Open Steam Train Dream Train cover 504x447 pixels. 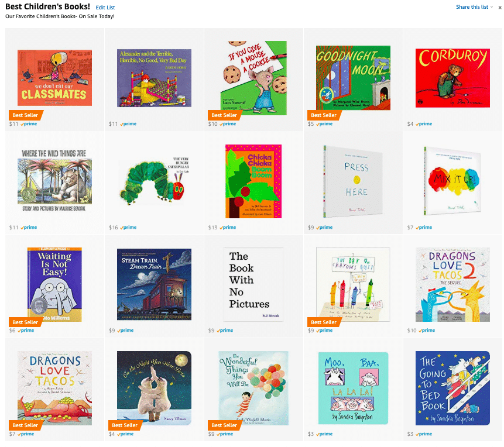tap(154, 284)
